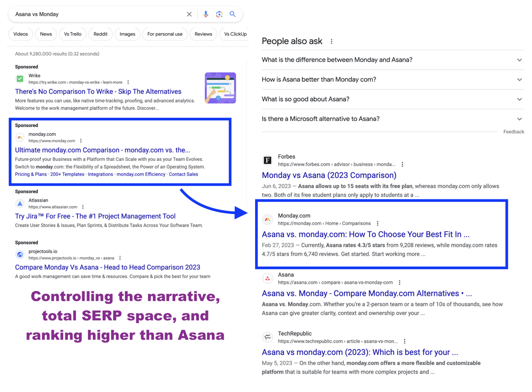532x392 pixels.
Task: Click the Asana favicon
Action: pos(268,279)
